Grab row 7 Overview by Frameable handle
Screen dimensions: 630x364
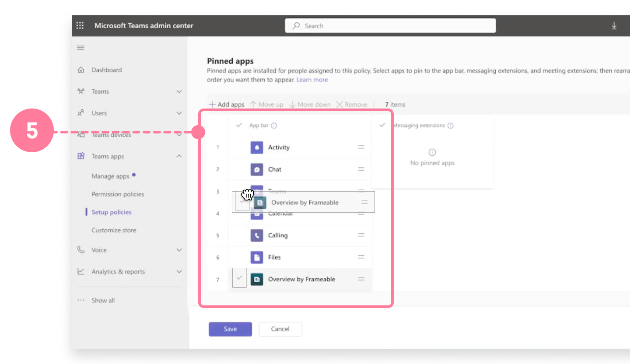tap(361, 279)
